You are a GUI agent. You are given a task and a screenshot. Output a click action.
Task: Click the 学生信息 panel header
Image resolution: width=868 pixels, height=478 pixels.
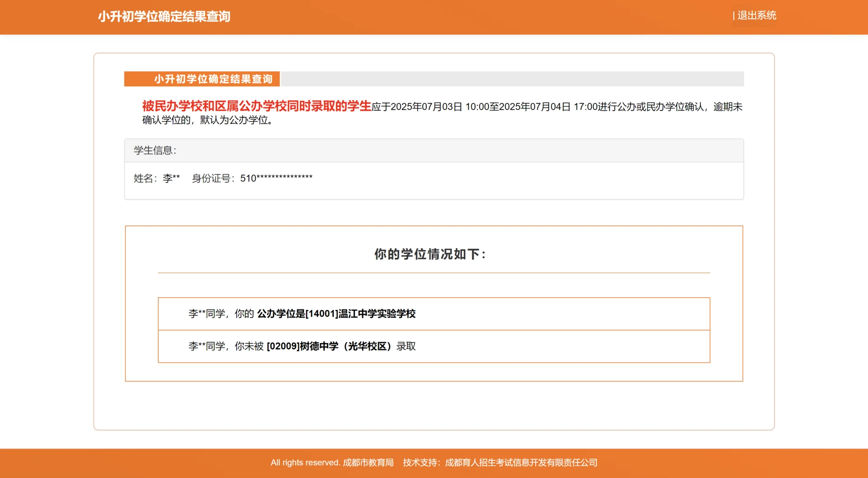[x=155, y=150]
